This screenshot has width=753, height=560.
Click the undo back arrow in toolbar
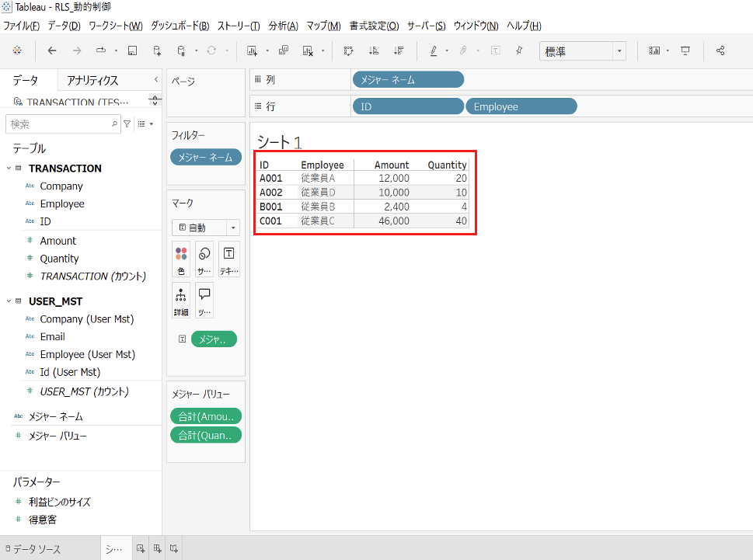[52, 51]
